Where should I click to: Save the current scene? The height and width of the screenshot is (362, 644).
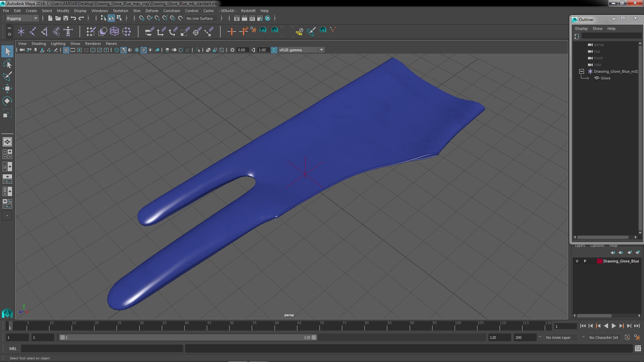coord(66,18)
